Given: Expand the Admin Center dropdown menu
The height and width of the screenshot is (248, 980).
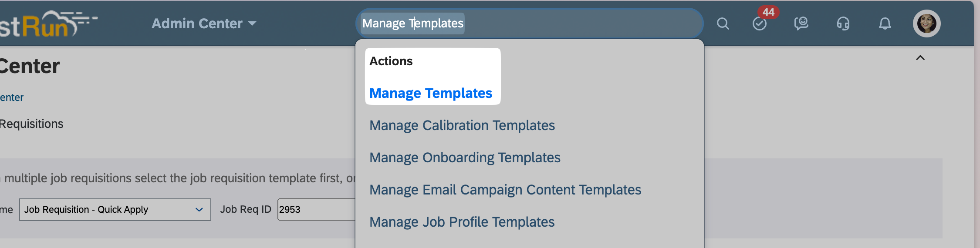Looking at the screenshot, I should 203,23.
